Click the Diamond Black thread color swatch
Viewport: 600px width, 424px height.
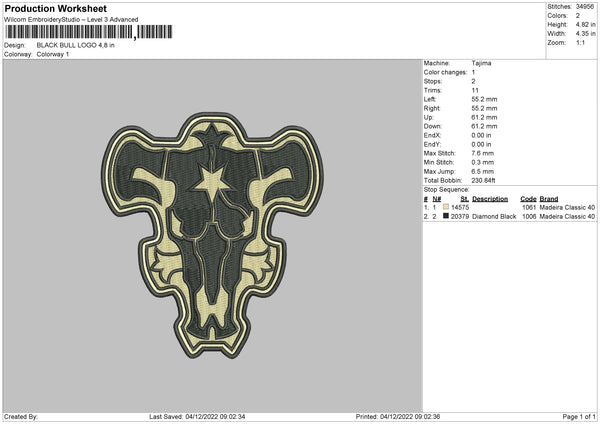coord(445,216)
